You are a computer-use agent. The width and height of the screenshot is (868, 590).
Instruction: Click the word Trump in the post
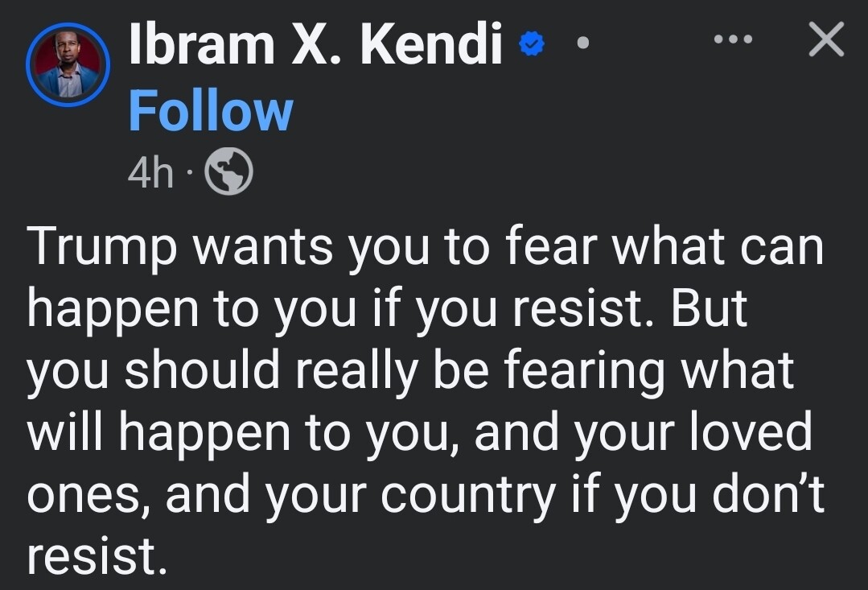102,246
